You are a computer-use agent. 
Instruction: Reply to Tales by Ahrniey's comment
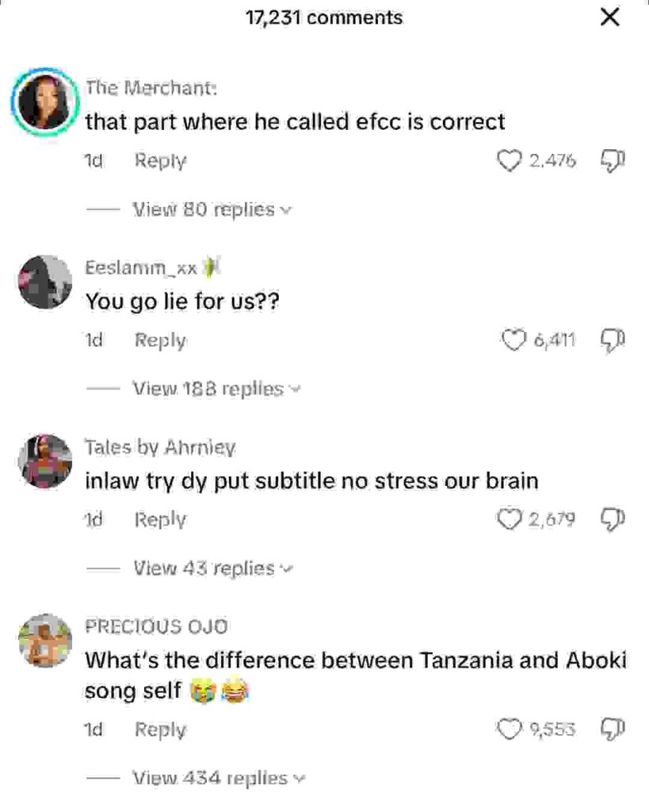(160, 520)
